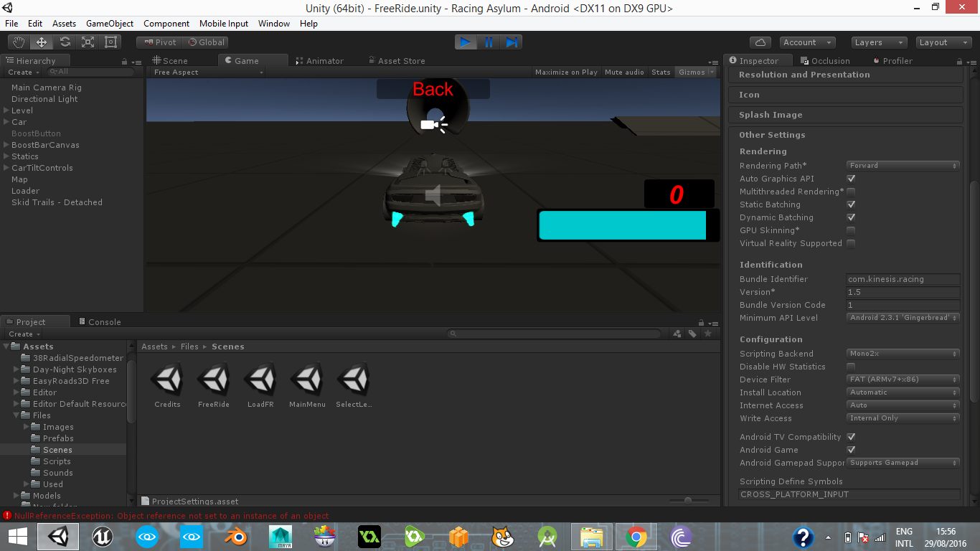
Task: Search assets by label icon
Action: (x=692, y=334)
